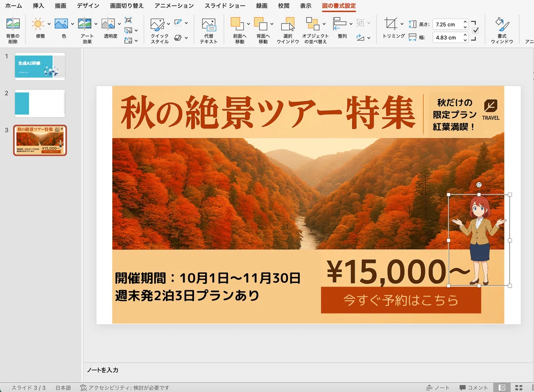Toggle the lock aspect ratio checkbox

click(x=475, y=30)
